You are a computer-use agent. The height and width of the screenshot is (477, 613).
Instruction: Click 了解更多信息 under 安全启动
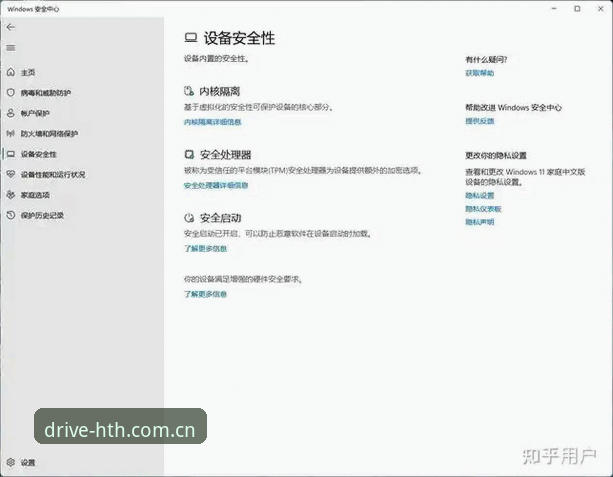pos(205,248)
